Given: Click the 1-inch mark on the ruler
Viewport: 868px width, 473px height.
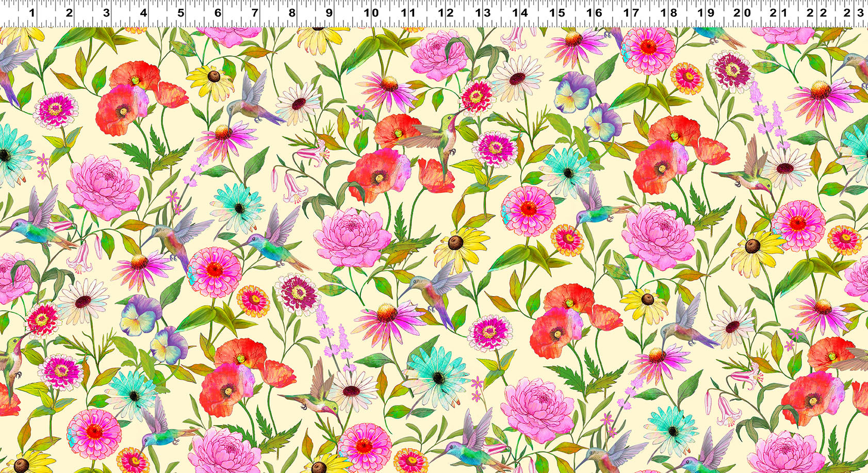Looking at the screenshot, I should (x=31, y=12).
